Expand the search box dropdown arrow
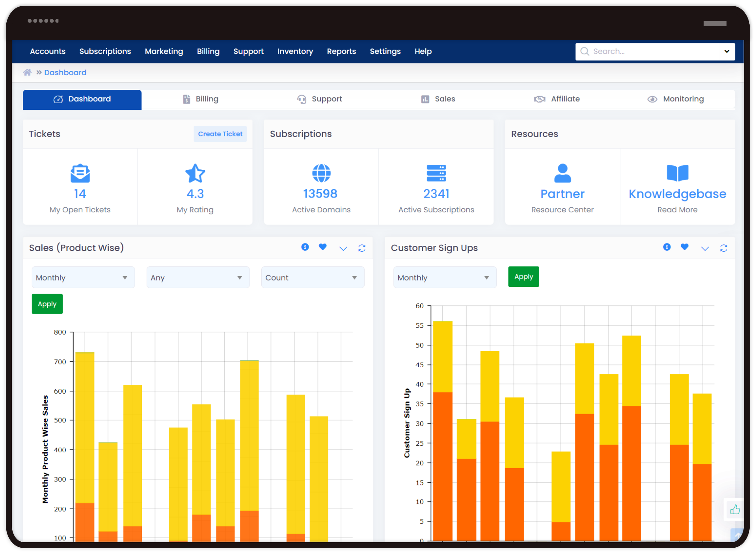 (x=726, y=52)
